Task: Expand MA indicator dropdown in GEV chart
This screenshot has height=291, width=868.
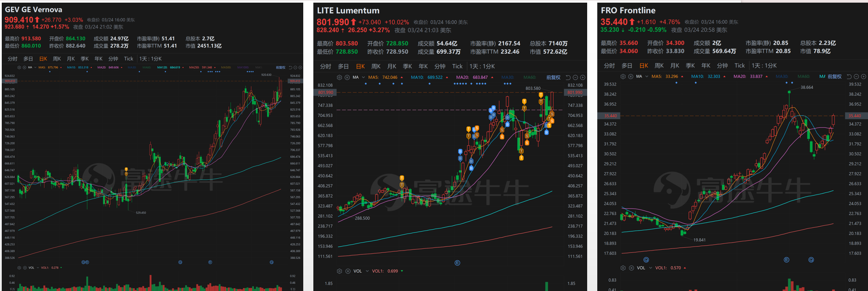Action: (35, 67)
